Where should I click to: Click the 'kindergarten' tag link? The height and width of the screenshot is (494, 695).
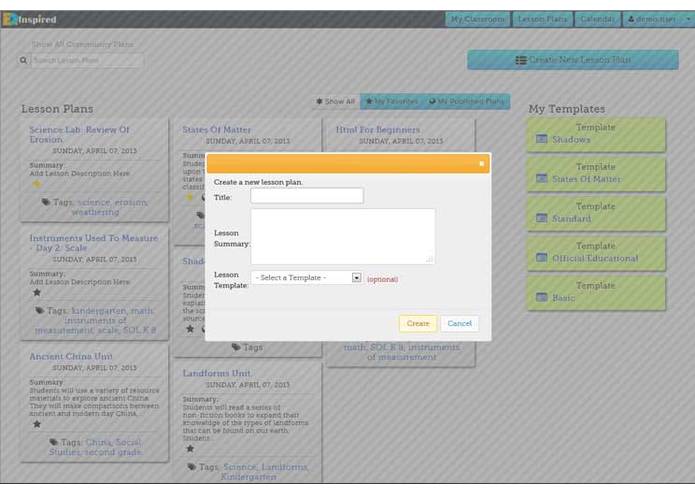coord(99,311)
